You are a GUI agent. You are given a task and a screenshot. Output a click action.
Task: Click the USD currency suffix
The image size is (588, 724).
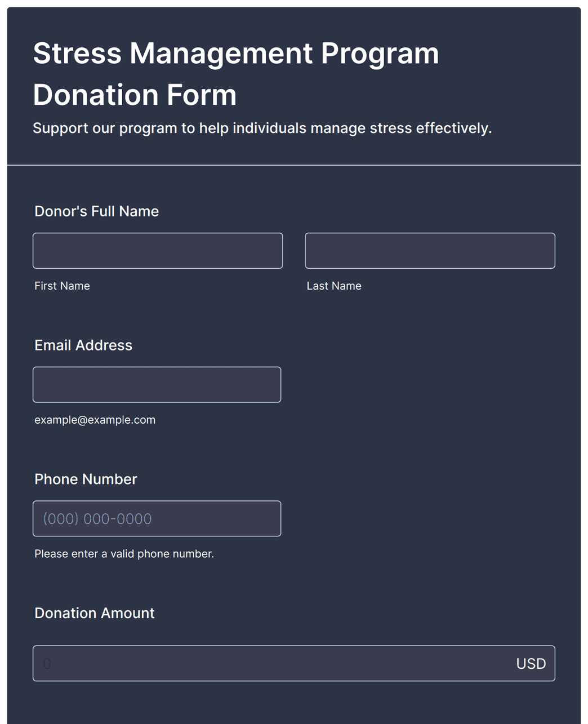(531, 664)
